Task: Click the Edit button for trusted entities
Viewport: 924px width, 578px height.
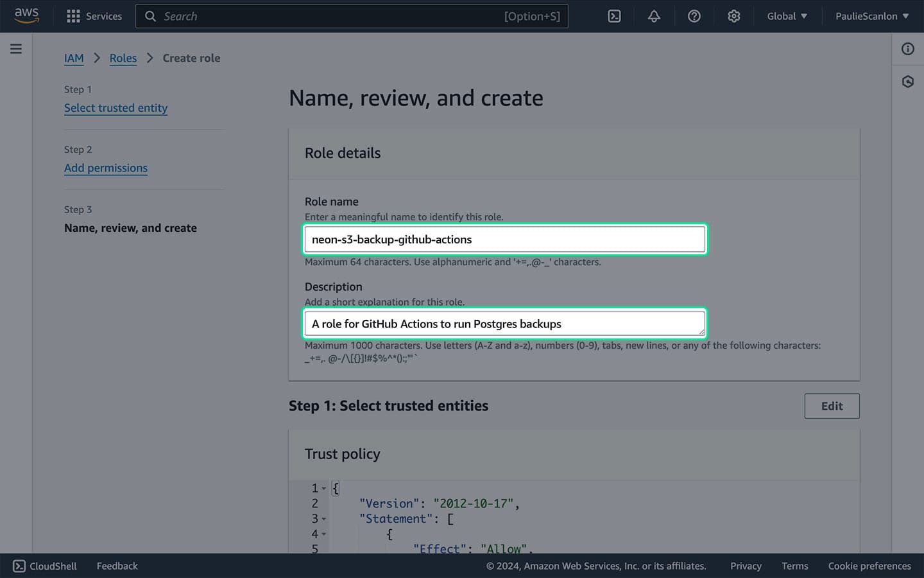Action: [832, 406]
